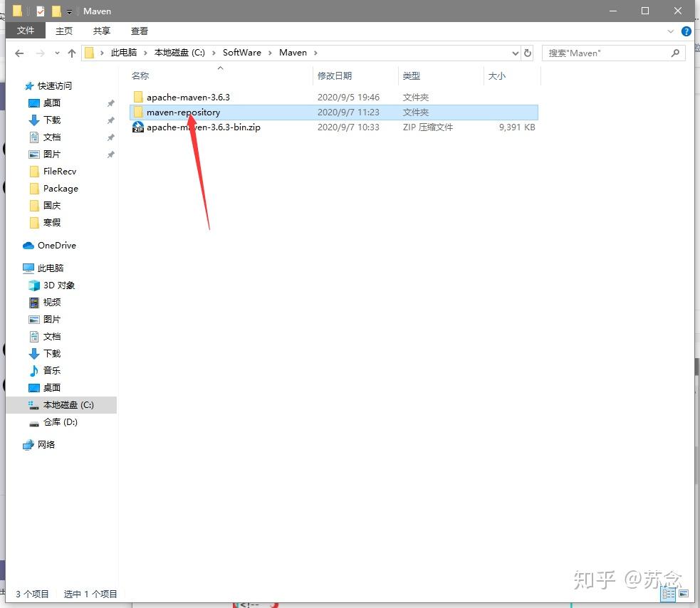Click the search magnifier icon

[676, 53]
